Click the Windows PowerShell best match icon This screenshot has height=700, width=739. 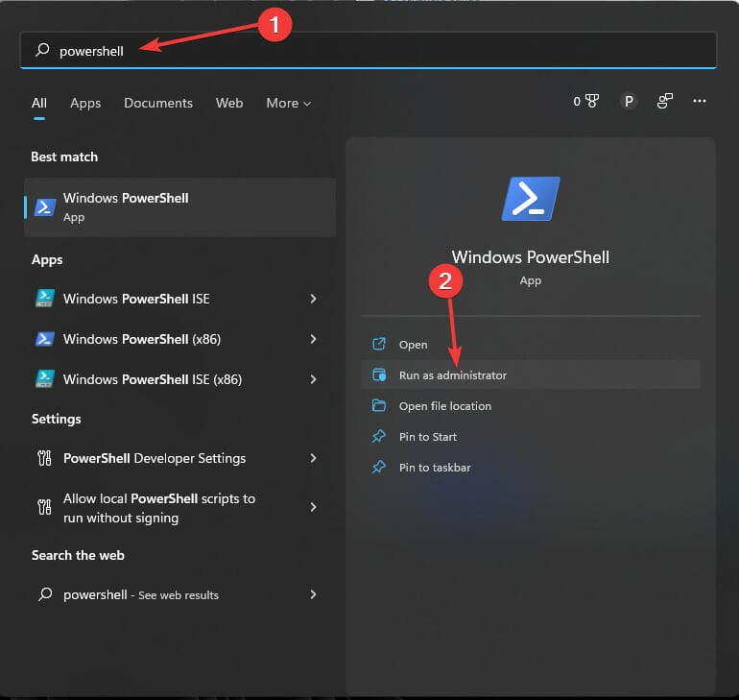[45, 207]
